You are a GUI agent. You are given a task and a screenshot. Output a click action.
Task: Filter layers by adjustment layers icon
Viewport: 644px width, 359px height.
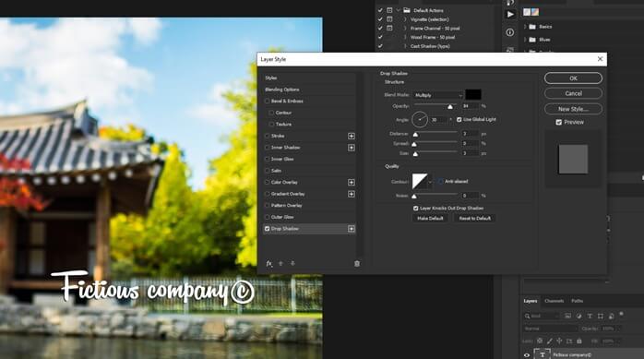point(578,316)
